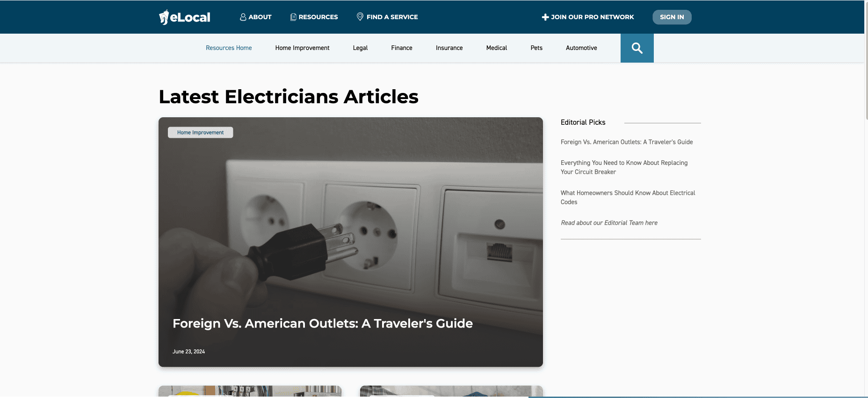The height and width of the screenshot is (398, 868).
Task: Click the eLocal logo
Action: tap(185, 17)
